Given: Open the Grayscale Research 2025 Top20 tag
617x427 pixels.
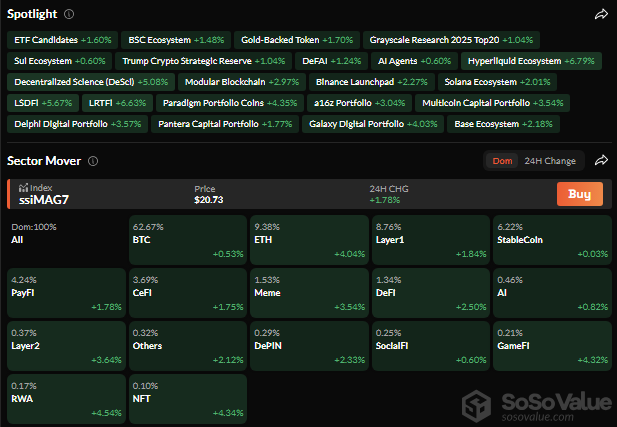Looking at the screenshot, I should (451, 40).
